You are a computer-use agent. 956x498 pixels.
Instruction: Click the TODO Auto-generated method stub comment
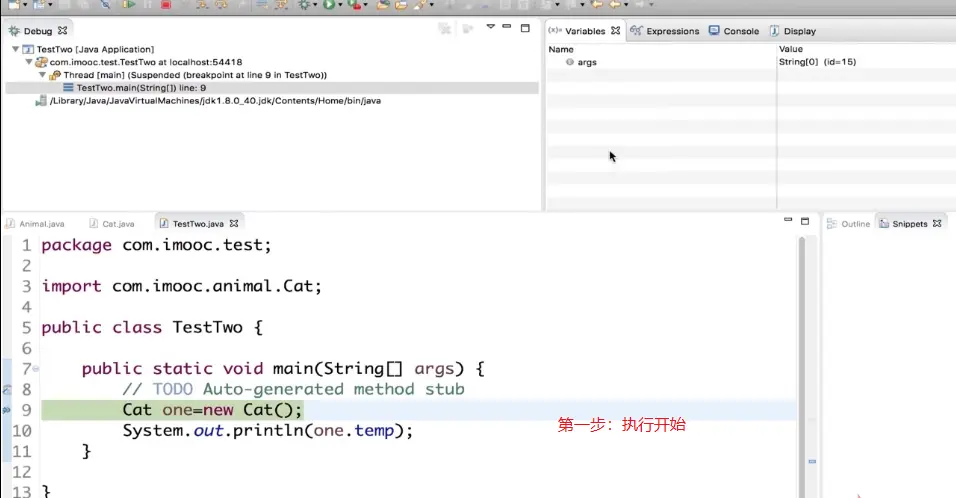[293, 389]
